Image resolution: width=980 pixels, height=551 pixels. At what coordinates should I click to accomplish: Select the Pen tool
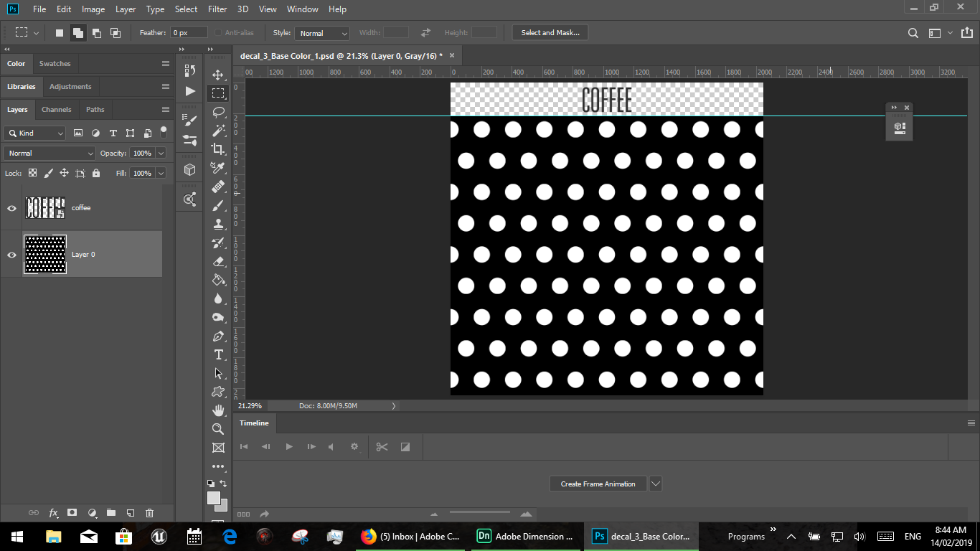218,336
